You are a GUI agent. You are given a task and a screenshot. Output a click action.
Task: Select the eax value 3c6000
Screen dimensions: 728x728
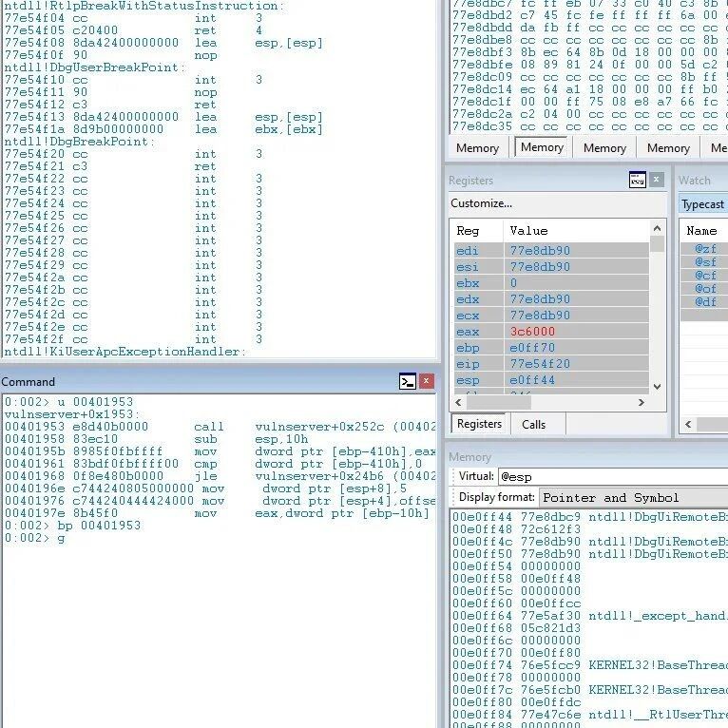point(532,332)
